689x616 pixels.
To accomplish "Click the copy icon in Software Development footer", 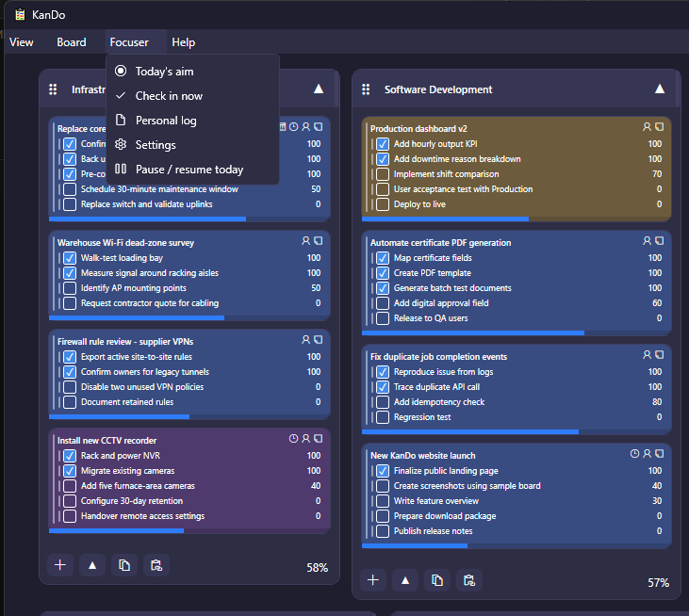I will point(437,580).
